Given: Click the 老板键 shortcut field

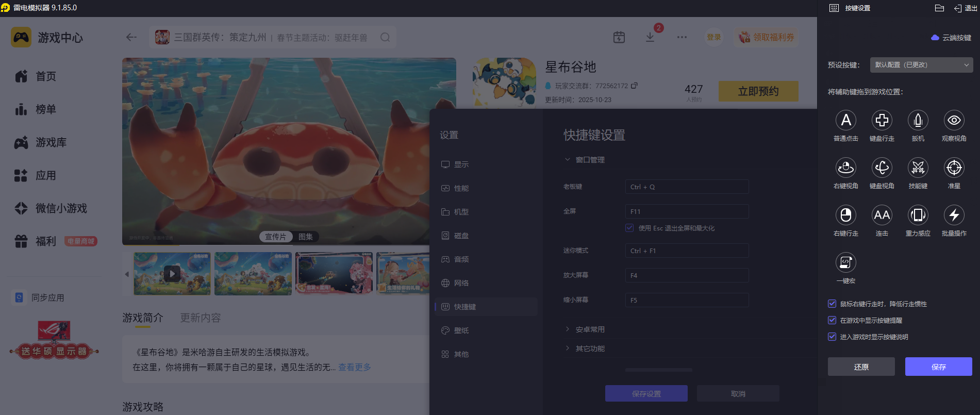Looking at the screenshot, I should tap(687, 187).
